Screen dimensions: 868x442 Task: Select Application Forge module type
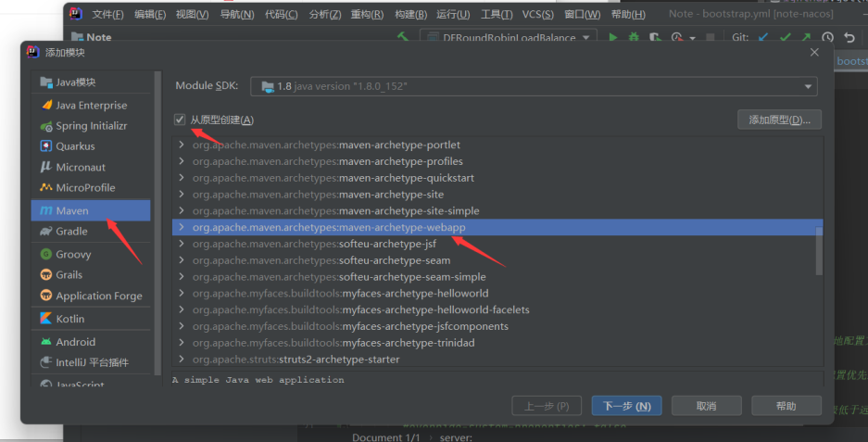[91, 296]
